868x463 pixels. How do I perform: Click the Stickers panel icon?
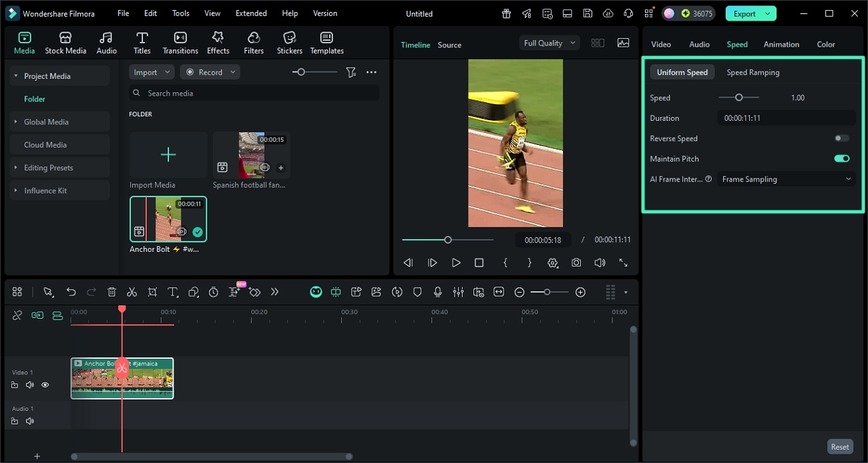[289, 42]
